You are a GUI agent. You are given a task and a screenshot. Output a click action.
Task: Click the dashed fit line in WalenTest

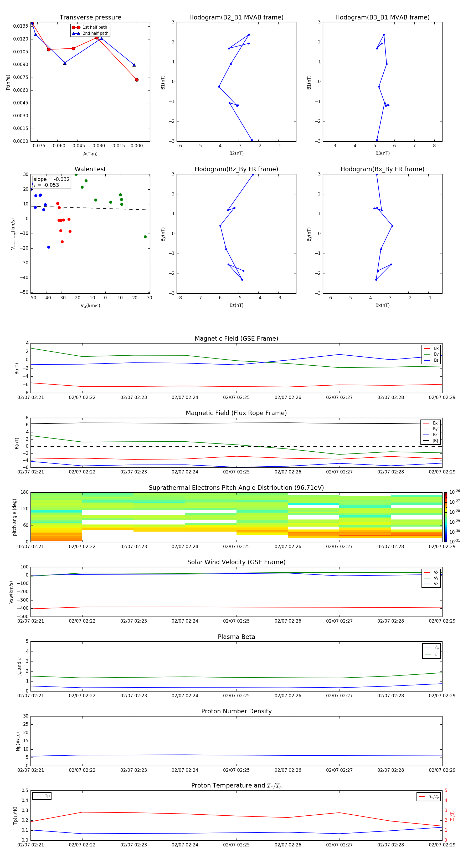click(x=90, y=208)
